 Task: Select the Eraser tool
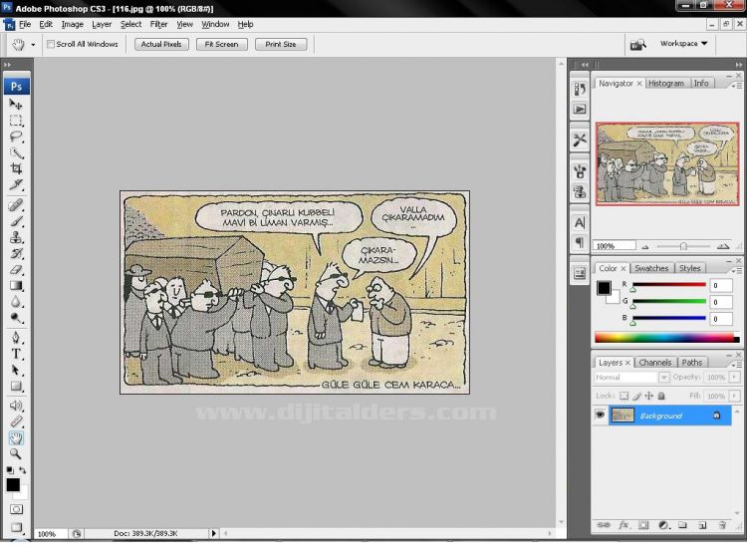tap(16, 270)
